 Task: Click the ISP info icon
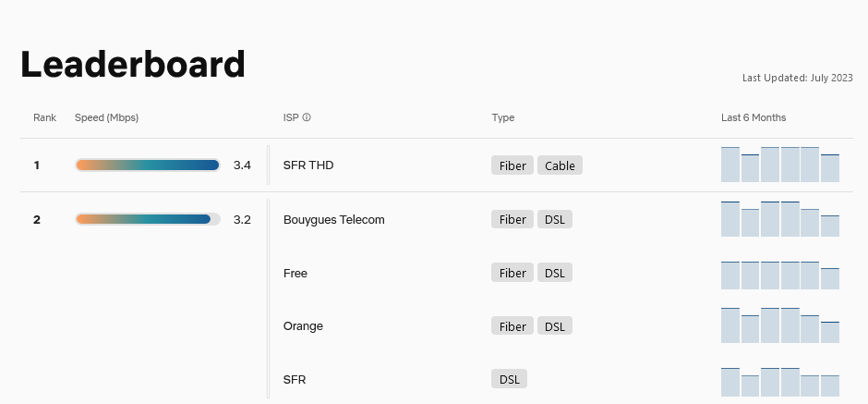tap(307, 118)
